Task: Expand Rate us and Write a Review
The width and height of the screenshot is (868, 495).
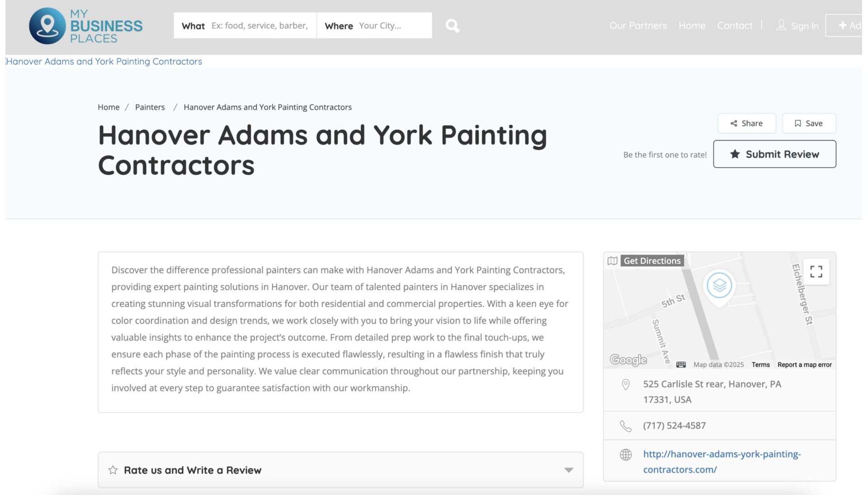Action: (193, 470)
